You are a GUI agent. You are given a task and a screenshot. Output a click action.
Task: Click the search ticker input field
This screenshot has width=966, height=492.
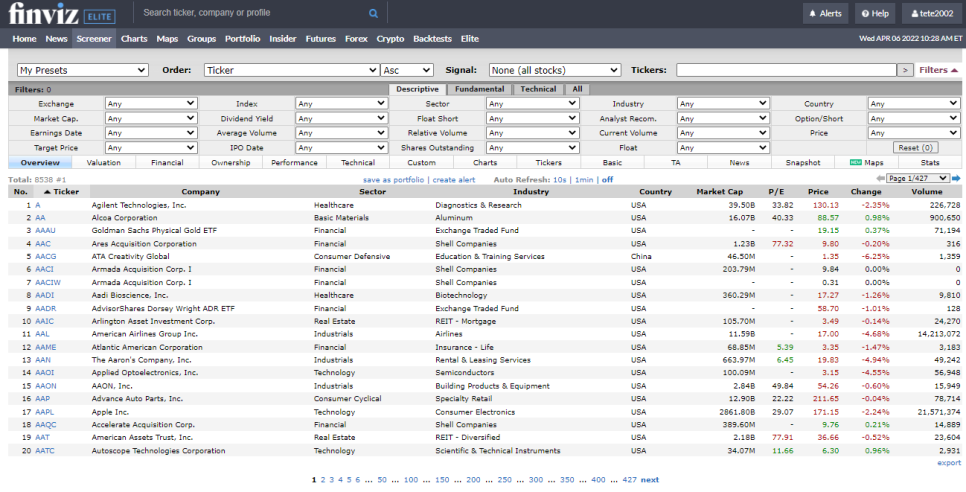(x=253, y=13)
